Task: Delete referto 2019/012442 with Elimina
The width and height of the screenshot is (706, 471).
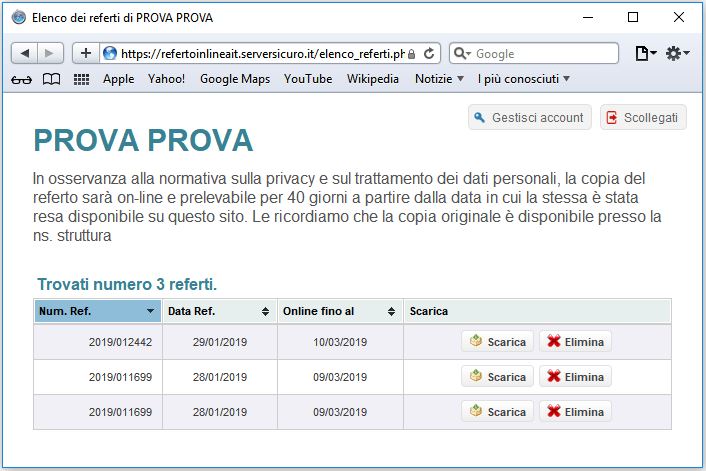Action: click(575, 342)
